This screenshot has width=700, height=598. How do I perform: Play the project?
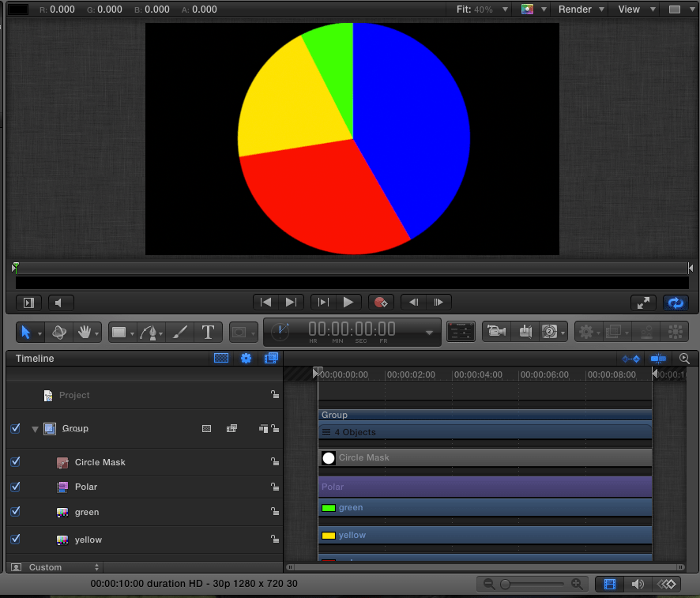(348, 303)
